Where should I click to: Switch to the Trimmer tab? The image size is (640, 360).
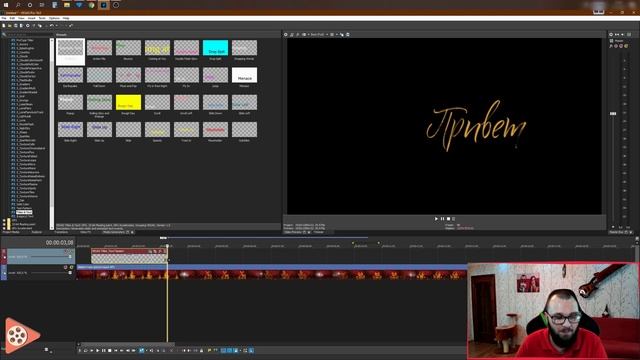click(319, 232)
